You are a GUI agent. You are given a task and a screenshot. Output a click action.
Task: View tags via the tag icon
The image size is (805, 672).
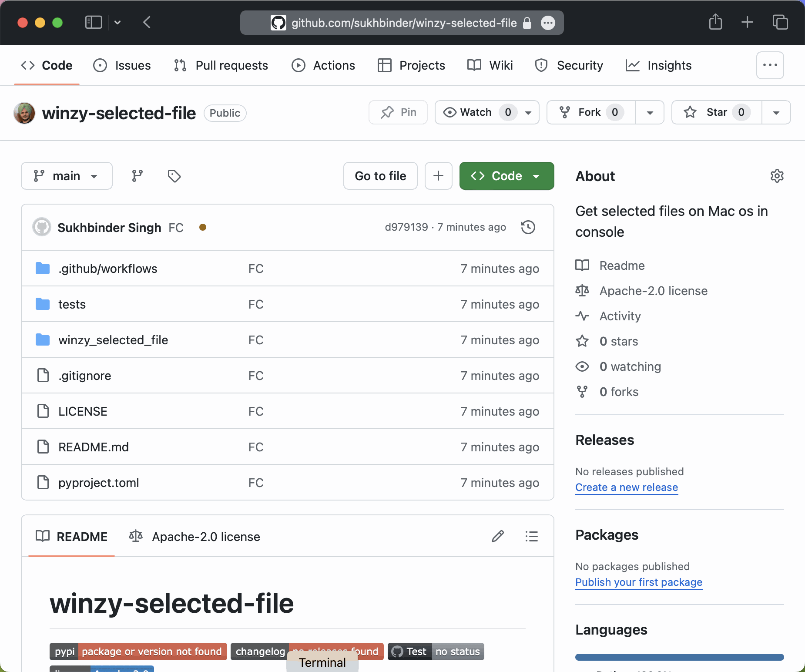(174, 176)
